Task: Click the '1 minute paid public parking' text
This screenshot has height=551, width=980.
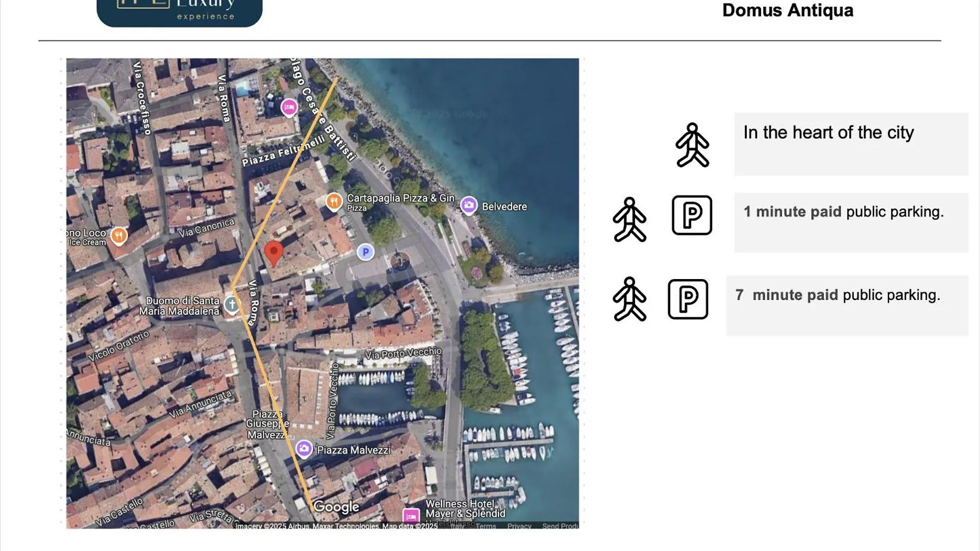Action: 844,212
